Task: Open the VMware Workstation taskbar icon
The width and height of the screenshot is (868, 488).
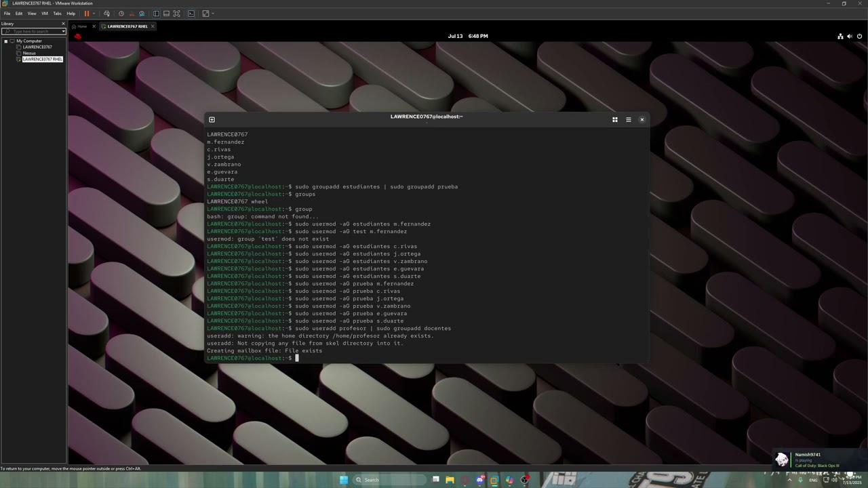Action: [x=494, y=480]
